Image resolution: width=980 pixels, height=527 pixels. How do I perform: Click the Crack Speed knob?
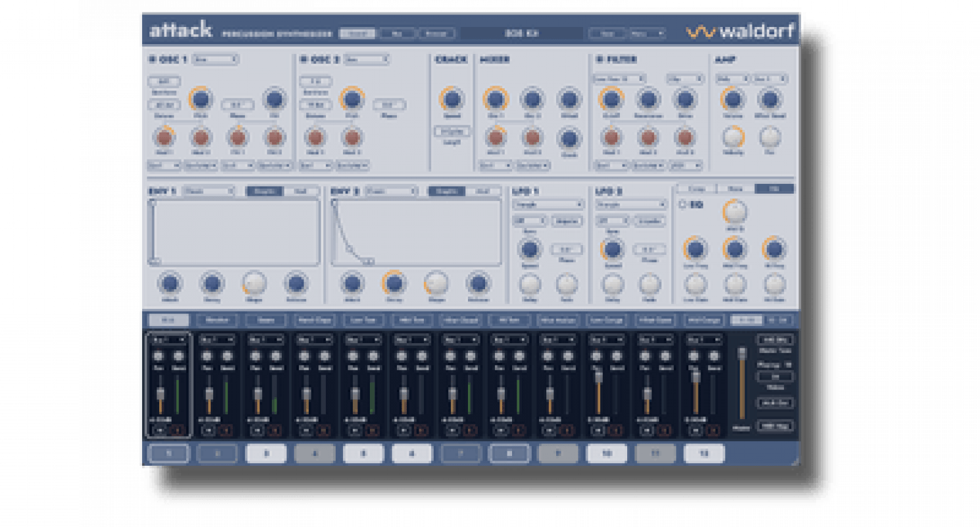pos(451,99)
